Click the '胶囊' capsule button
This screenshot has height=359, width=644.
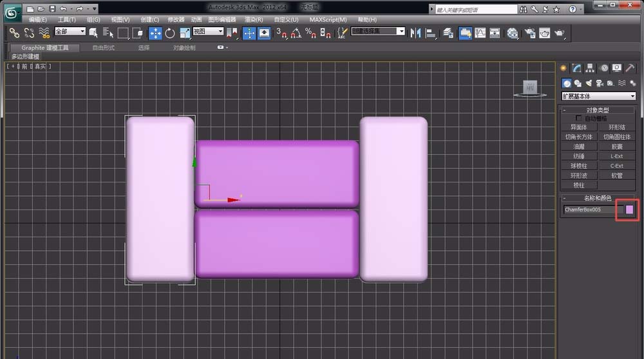[617, 146]
